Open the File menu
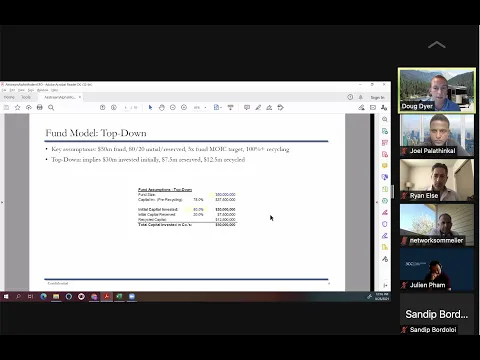 pyautogui.click(x=4, y=90)
